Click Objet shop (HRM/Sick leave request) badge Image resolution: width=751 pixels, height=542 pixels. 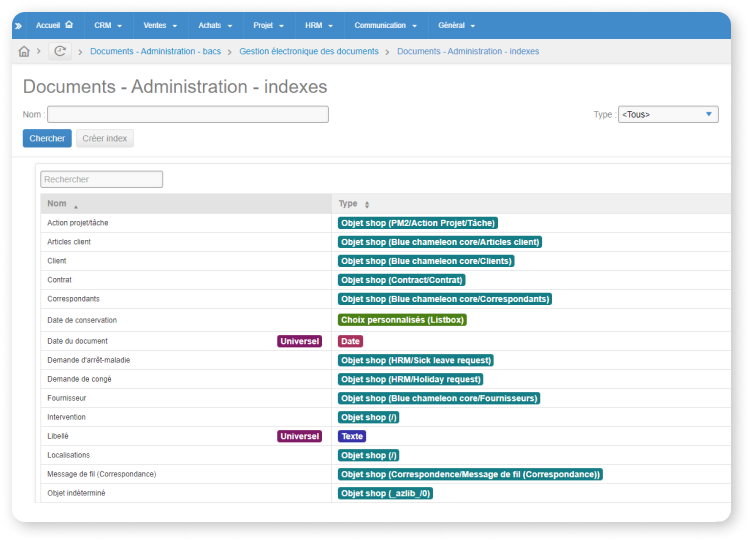tap(416, 360)
